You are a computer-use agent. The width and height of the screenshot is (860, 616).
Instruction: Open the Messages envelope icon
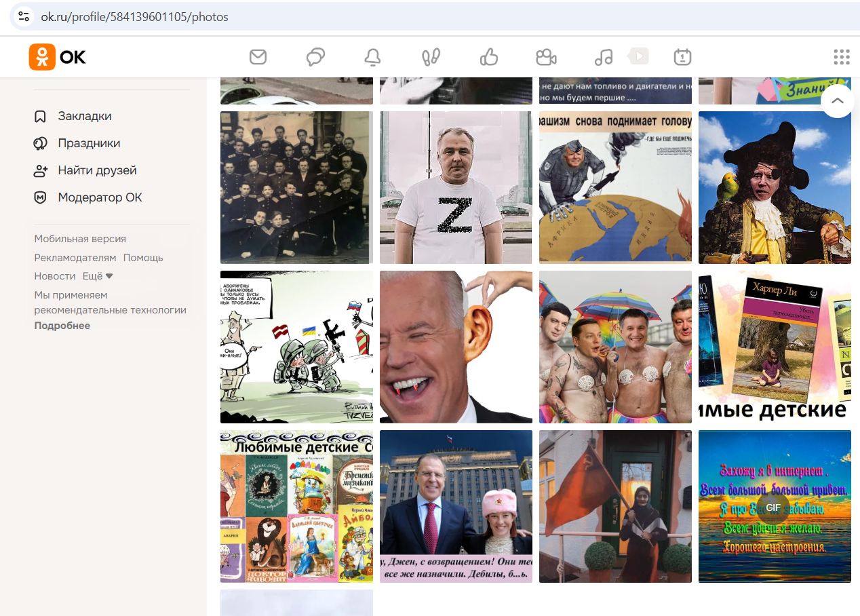[258, 57]
